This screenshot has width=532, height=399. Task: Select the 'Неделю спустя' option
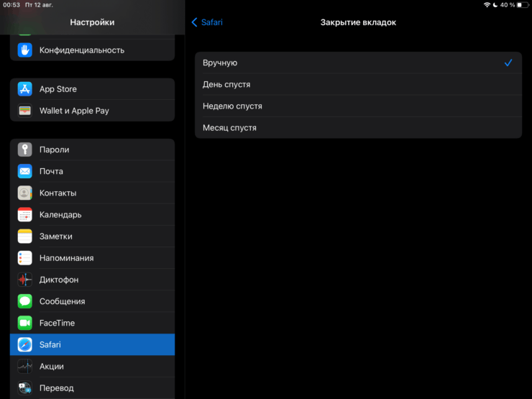coord(358,106)
